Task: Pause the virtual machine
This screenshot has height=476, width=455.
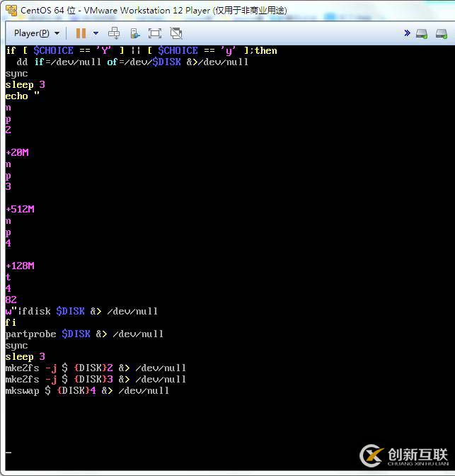Action: (81, 33)
